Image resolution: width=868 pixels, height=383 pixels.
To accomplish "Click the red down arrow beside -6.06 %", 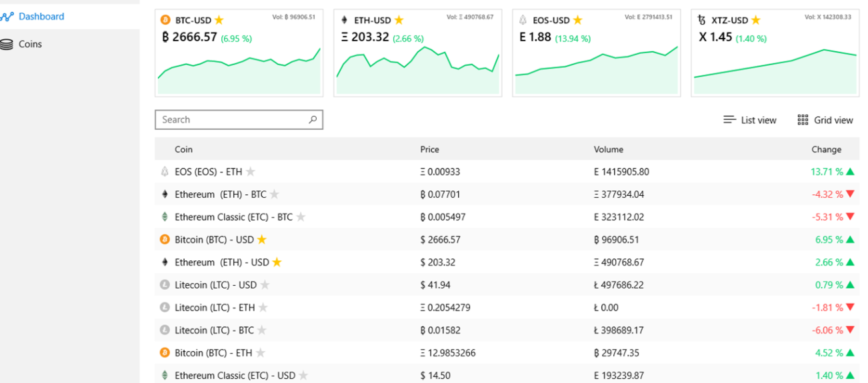I will pos(850,330).
